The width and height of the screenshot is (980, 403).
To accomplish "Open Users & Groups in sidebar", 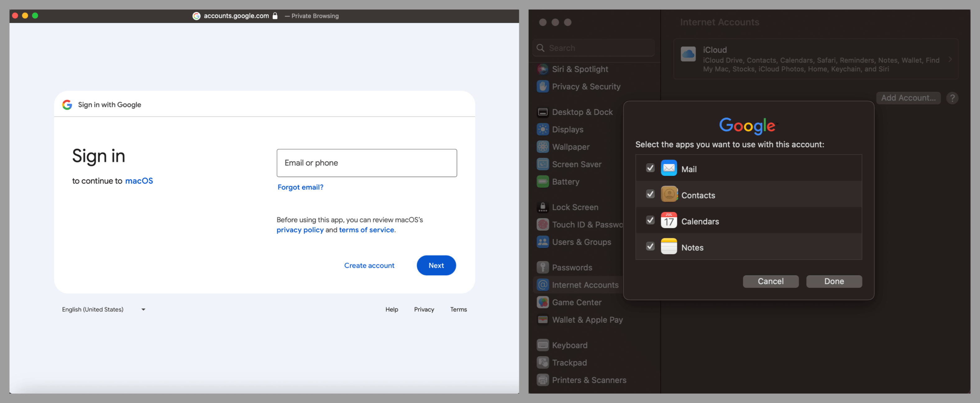I will [x=581, y=242].
